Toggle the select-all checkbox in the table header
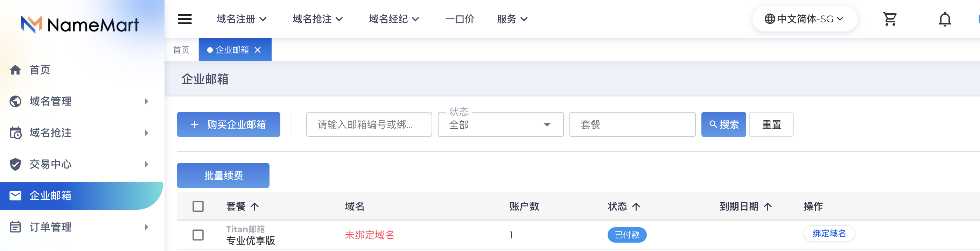 [198, 206]
